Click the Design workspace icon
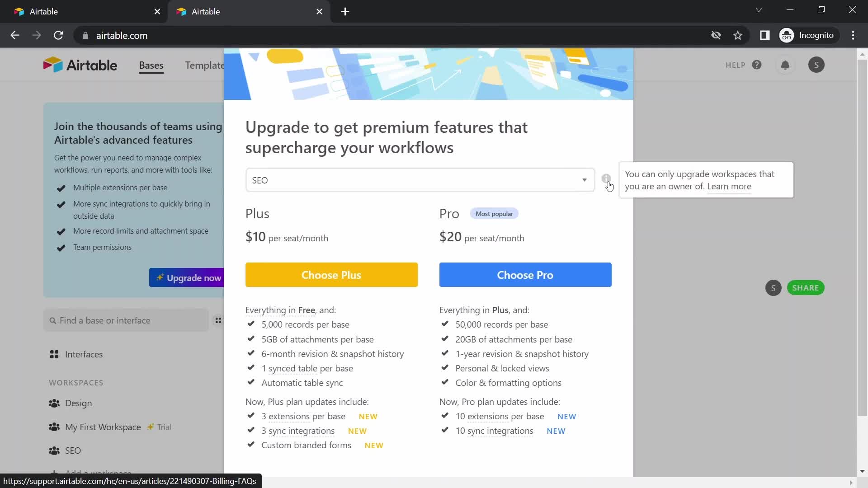 54,403
